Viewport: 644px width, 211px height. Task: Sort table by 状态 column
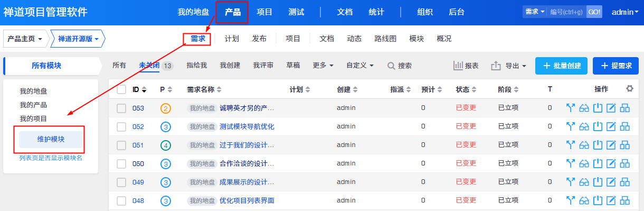466,89
